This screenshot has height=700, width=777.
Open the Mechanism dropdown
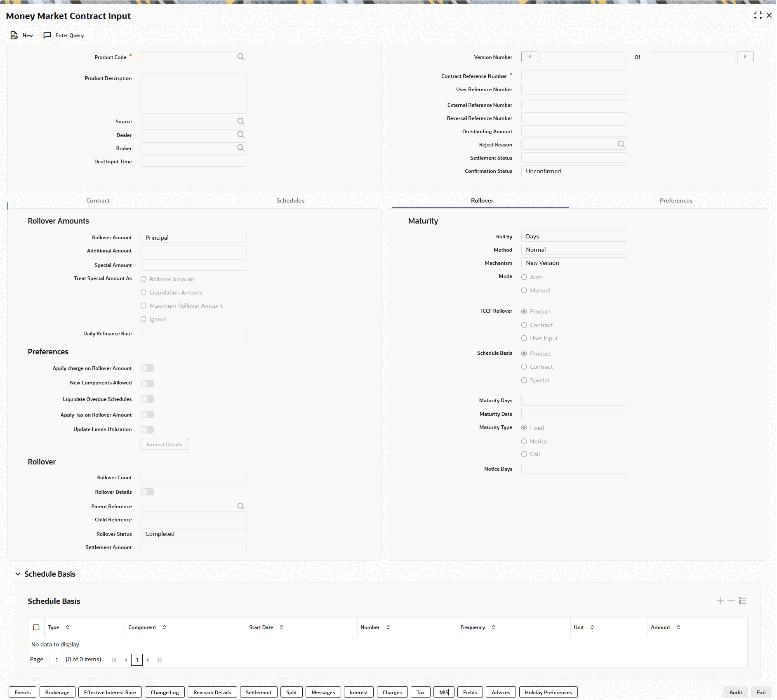pyautogui.click(x=574, y=263)
